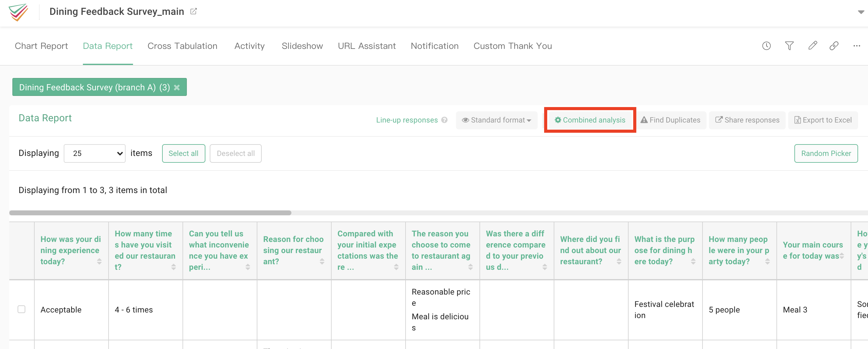Click the Combined analysis button

(x=590, y=120)
